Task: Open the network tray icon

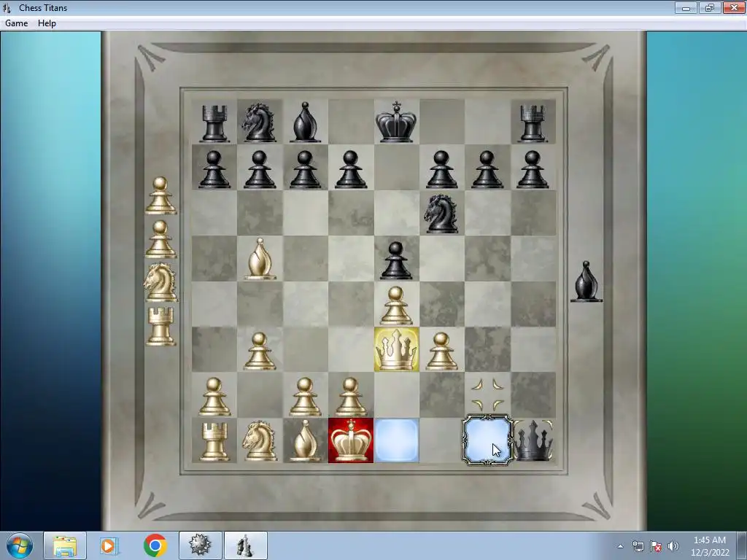Action: click(x=638, y=546)
